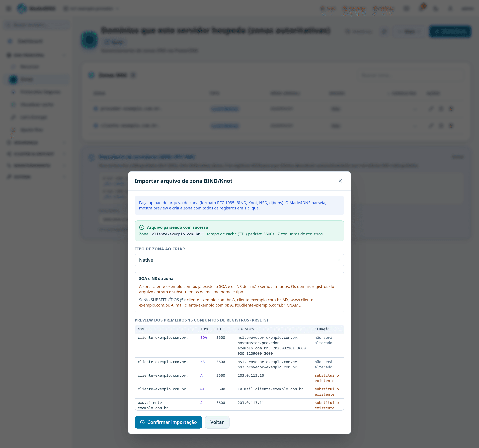The width and height of the screenshot is (479, 448).
Task: Click the Confirmar importação button
Action: click(168, 422)
